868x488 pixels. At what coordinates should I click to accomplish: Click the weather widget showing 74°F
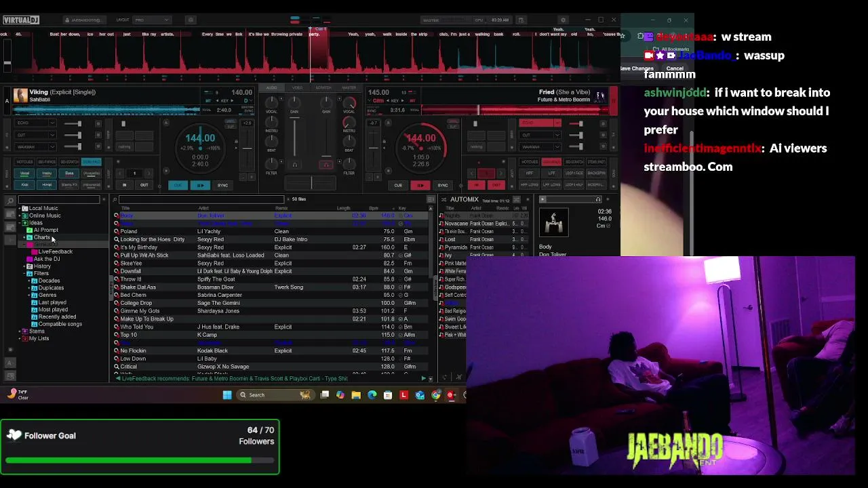point(17,394)
